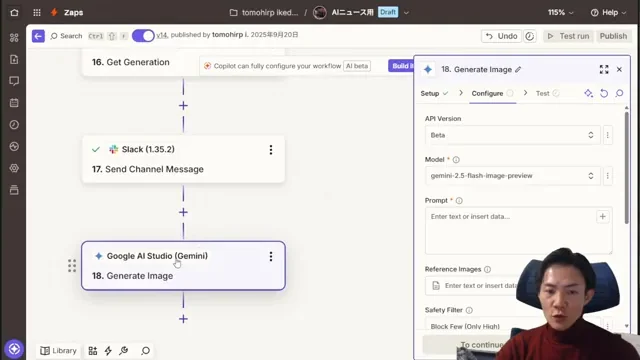Click the add-components grid icon in bottom toolbar
640x360 pixels.
pos(93,351)
